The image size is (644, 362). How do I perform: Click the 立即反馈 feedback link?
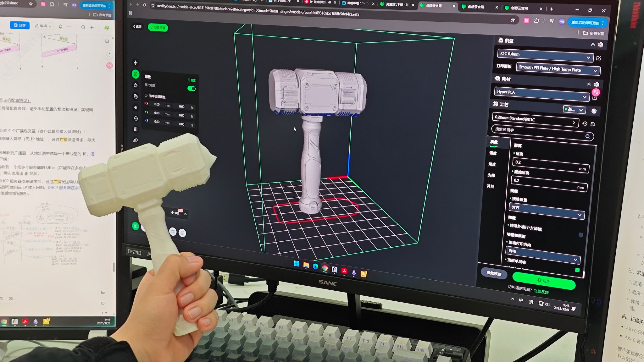click(x=541, y=292)
